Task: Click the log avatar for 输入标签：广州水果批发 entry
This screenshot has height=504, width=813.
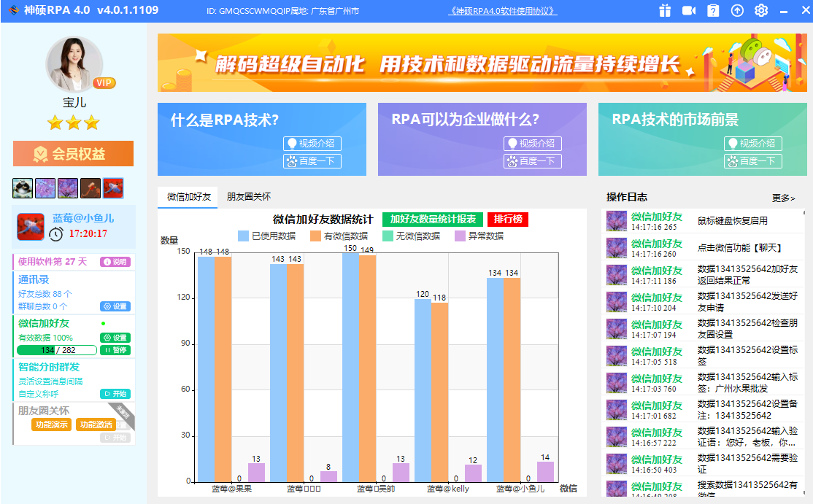Action: point(617,383)
